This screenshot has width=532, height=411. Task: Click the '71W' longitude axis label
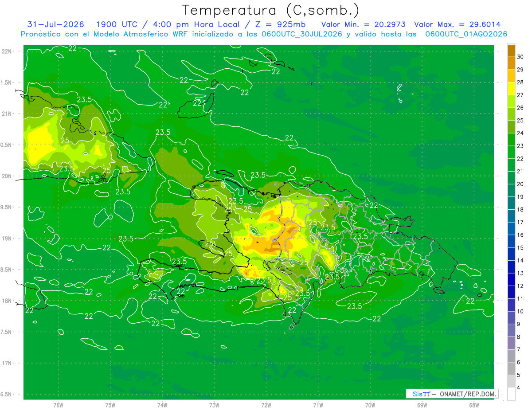click(x=318, y=405)
